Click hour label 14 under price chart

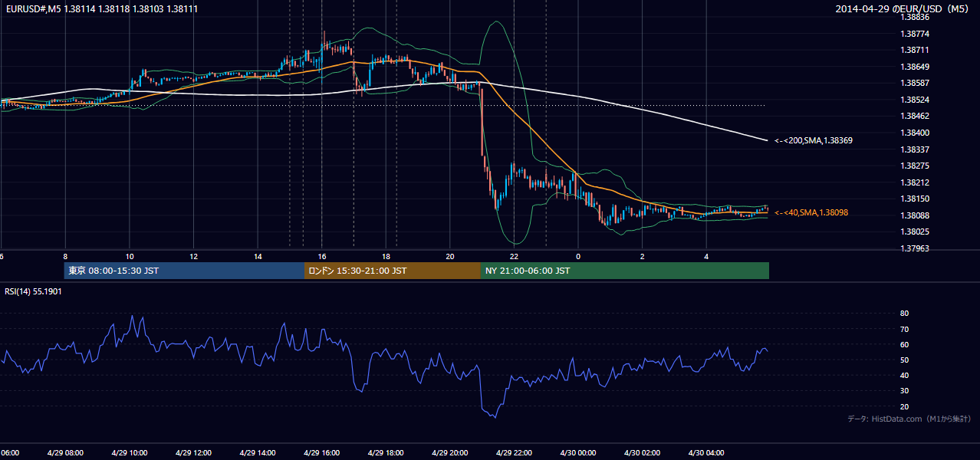(258, 256)
